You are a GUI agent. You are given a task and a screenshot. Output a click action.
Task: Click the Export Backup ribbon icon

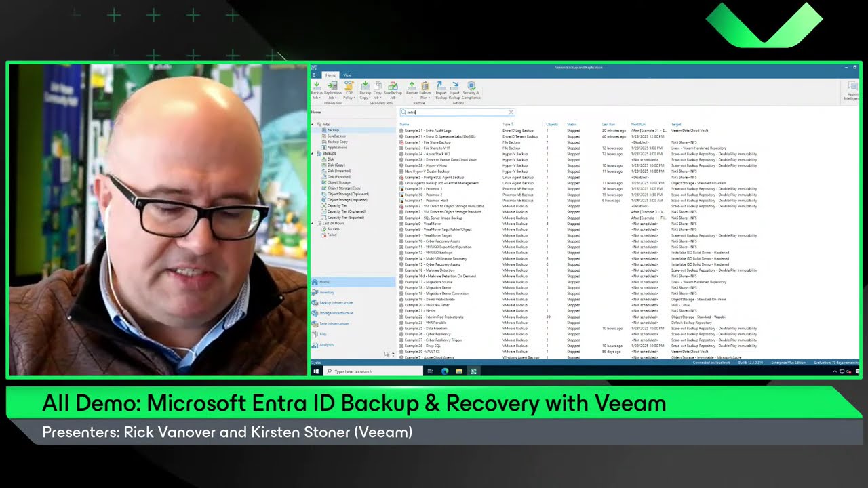click(x=454, y=90)
